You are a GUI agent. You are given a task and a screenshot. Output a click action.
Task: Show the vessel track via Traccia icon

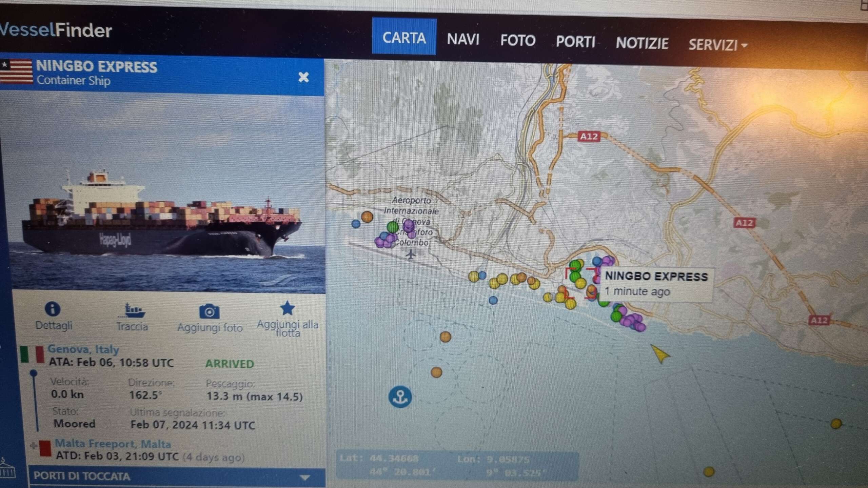pos(132,310)
